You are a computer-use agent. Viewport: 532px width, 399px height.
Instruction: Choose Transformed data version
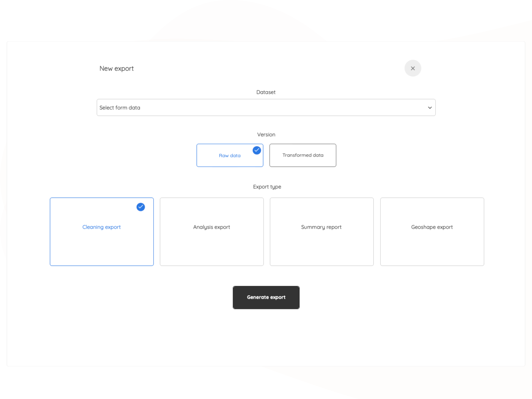[303, 155]
